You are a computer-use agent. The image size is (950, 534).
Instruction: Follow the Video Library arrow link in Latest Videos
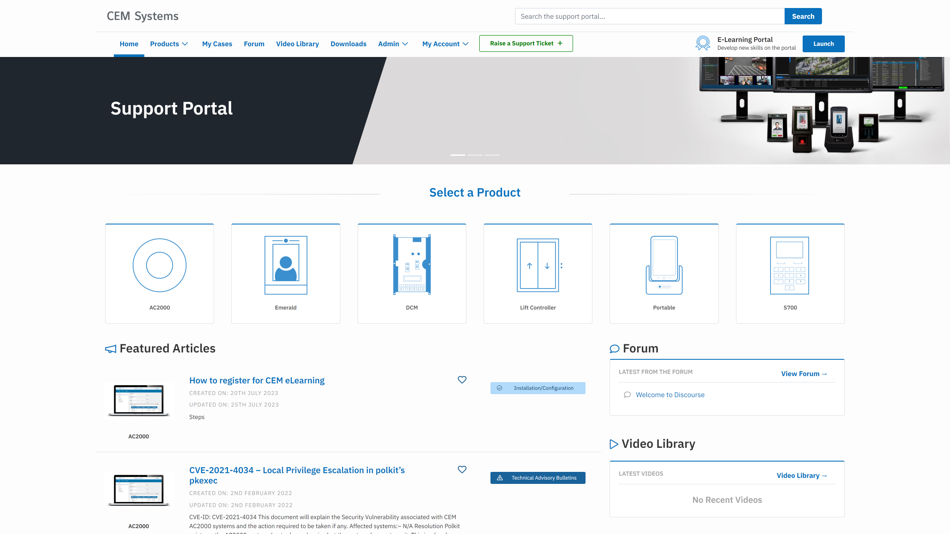(x=802, y=476)
